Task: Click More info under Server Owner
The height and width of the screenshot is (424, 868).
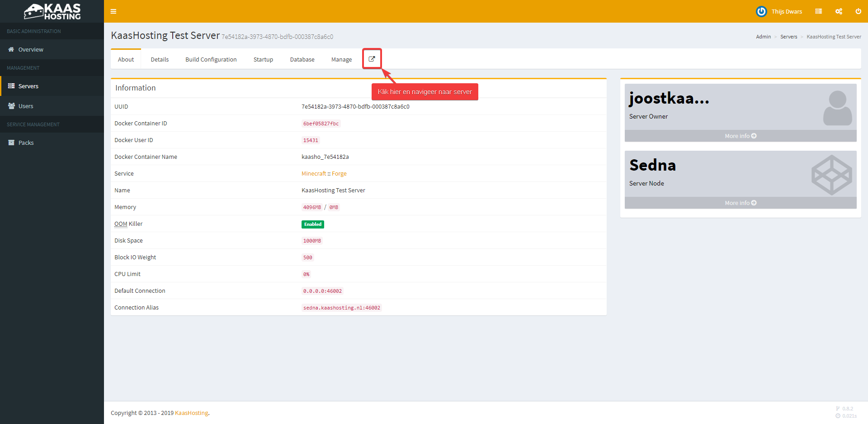Action: pyautogui.click(x=740, y=136)
